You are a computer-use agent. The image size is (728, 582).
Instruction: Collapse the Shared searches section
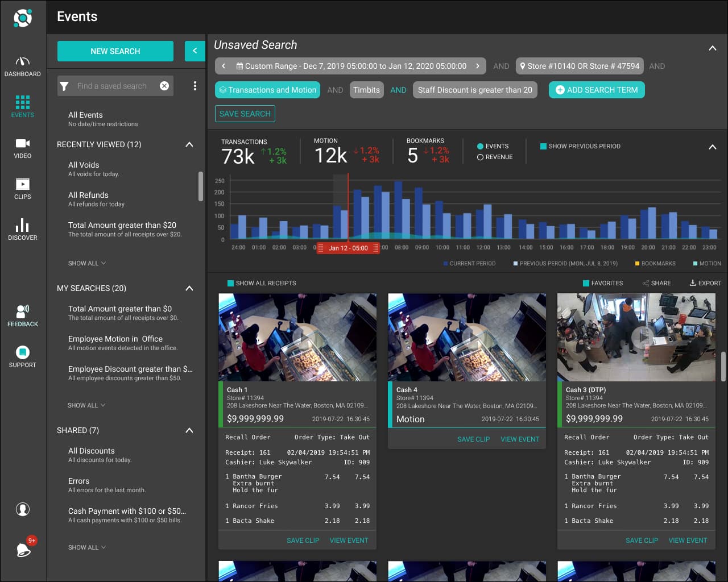click(189, 430)
